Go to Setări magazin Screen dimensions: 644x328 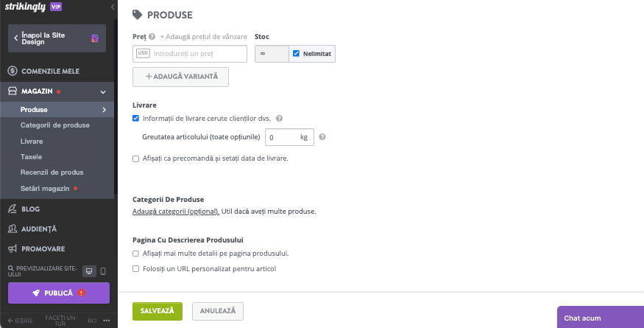[45, 188]
